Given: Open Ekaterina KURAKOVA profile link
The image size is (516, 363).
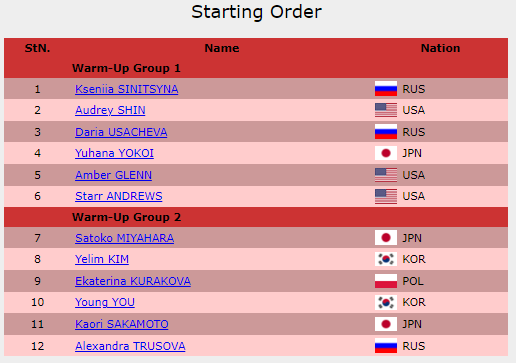Looking at the screenshot, I should [133, 281].
